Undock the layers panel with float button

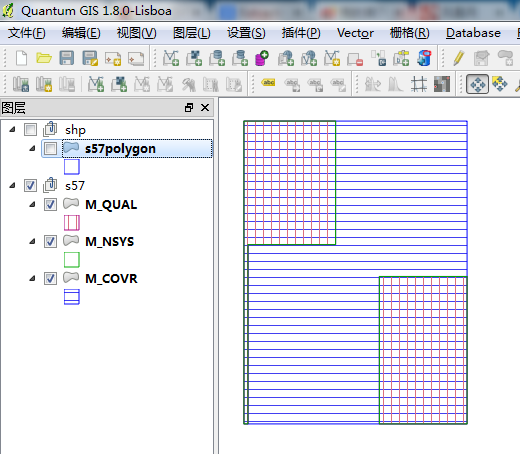(189, 107)
